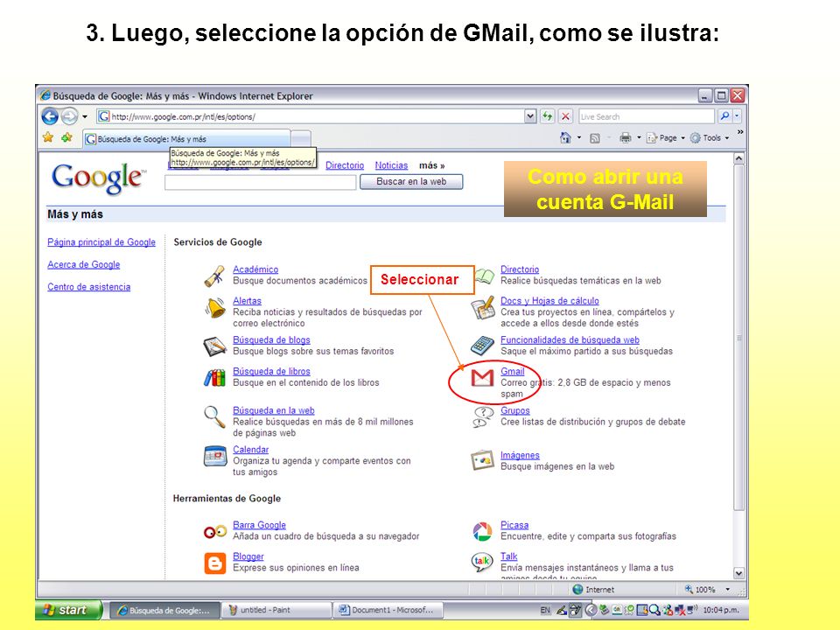840x630 pixels.
Task: Open 'Acerca de Google' link
Action: tap(84, 264)
